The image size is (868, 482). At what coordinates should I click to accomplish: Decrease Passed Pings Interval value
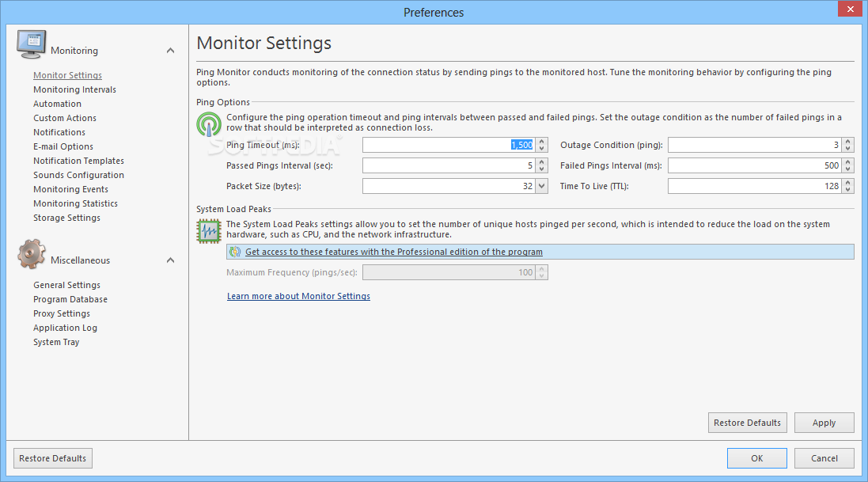[x=542, y=169]
